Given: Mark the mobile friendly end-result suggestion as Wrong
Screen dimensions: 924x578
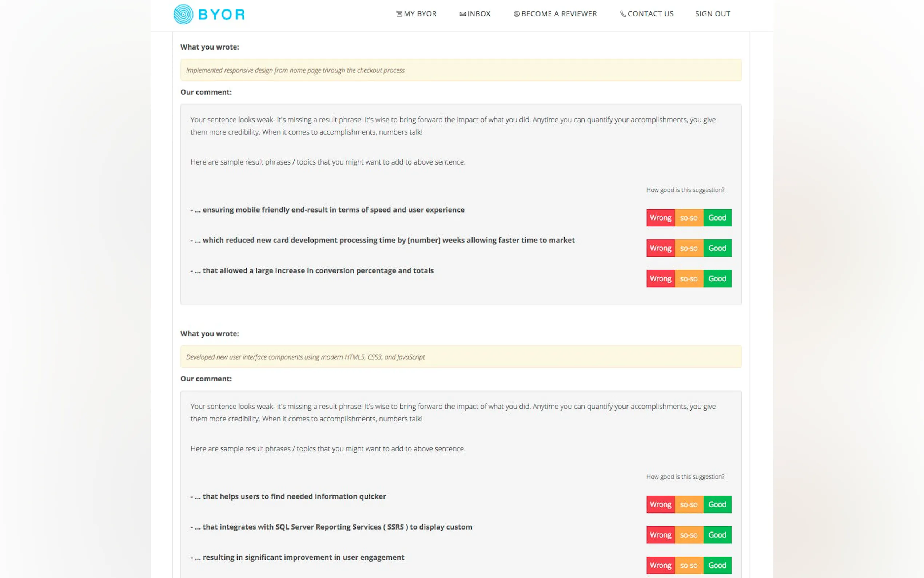Looking at the screenshot, I should click(x=660, y=218).
